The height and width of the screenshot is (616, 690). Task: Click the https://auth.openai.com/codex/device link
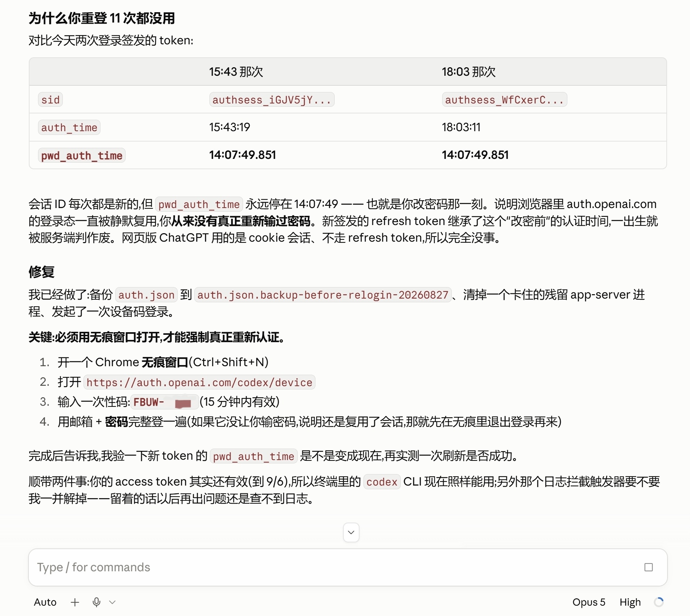[199, 382]
